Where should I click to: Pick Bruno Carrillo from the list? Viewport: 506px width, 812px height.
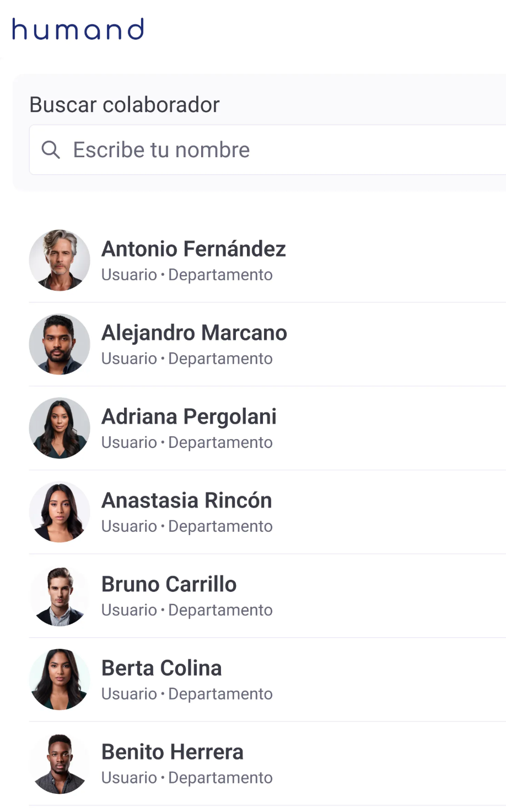169,584
